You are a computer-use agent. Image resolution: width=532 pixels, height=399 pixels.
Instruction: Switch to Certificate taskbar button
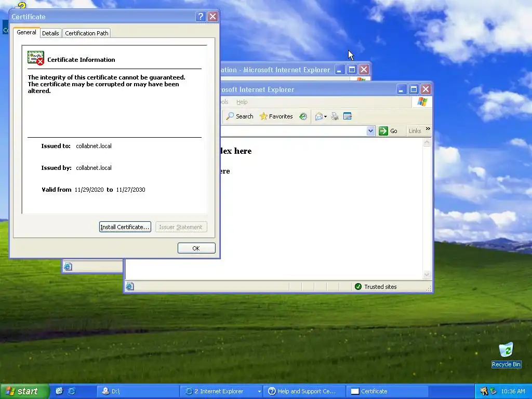click(388, 391)
